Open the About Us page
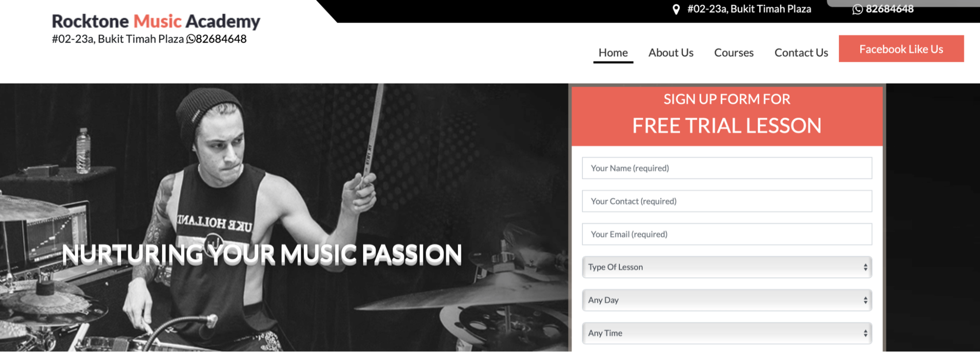Screen dimensions: 980x352 [x=671, y=52]
